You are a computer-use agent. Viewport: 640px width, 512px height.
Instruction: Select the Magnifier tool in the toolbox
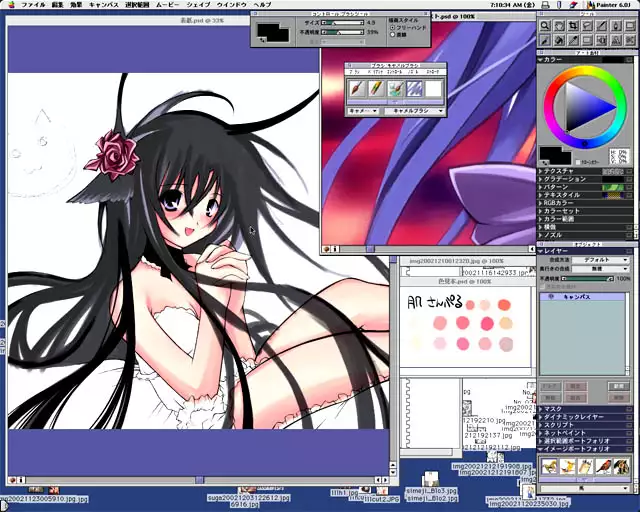pyautogui.click(x=546, y=25)
